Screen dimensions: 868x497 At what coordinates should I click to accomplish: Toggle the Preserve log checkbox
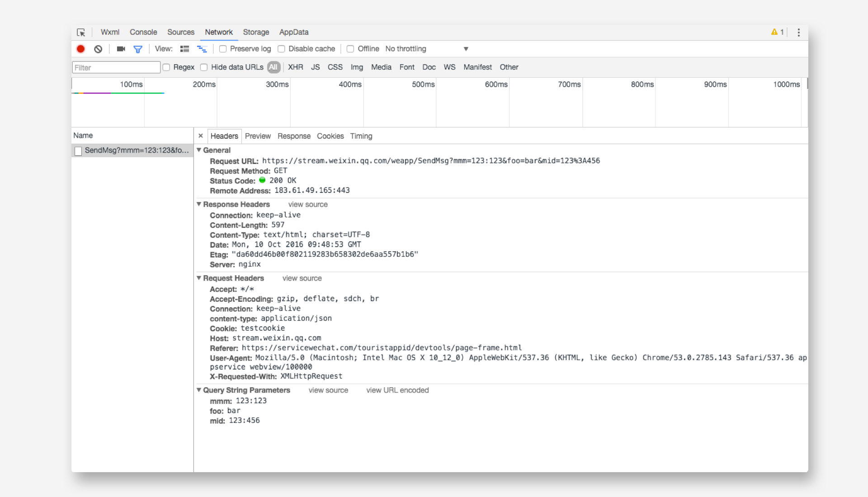tap(223, 49)
